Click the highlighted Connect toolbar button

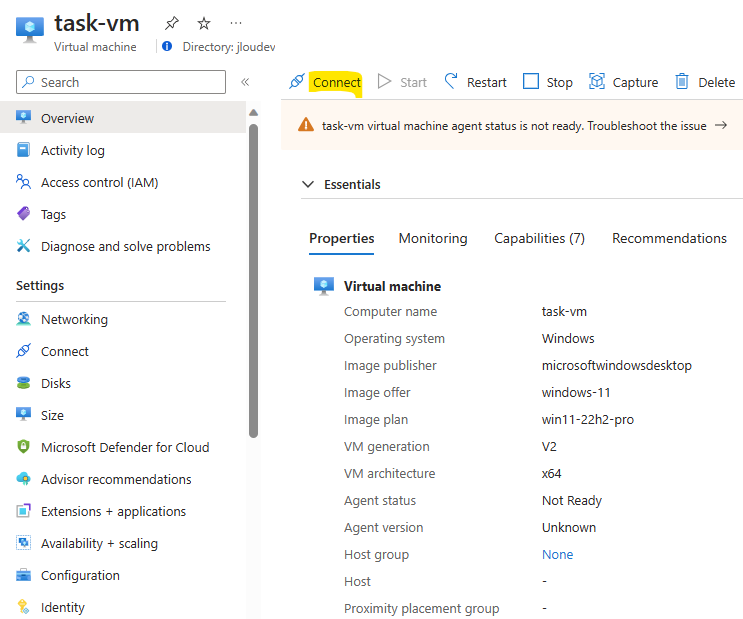click(x=336, y=82)
